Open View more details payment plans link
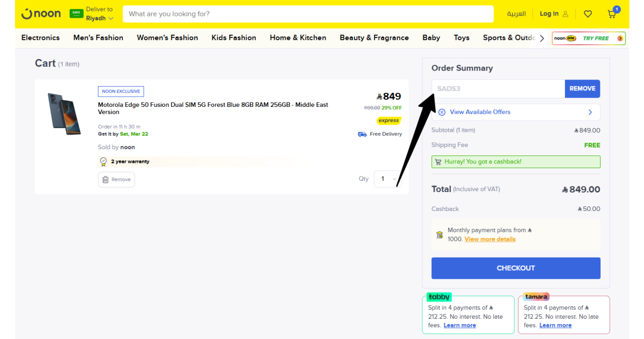 coord(490,239)
